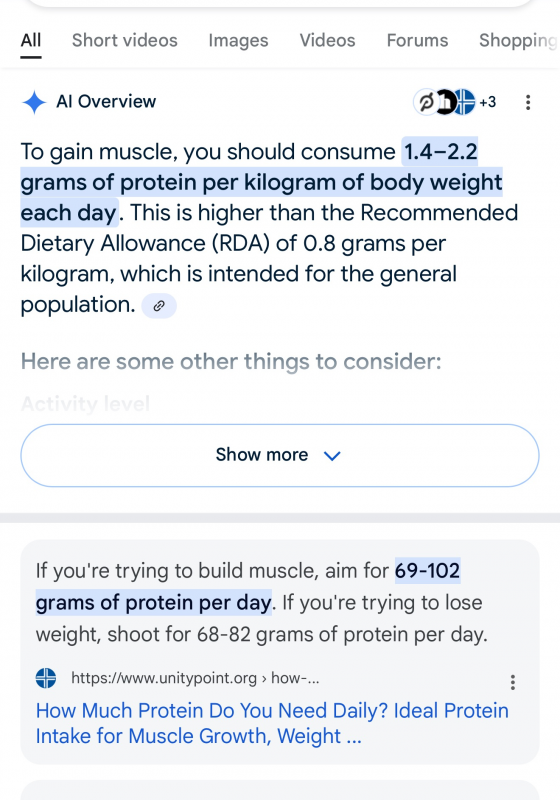This screenshot has width=560, height=800.
Task: Open the Shopping tab
Action: click(x=519, y=40)
